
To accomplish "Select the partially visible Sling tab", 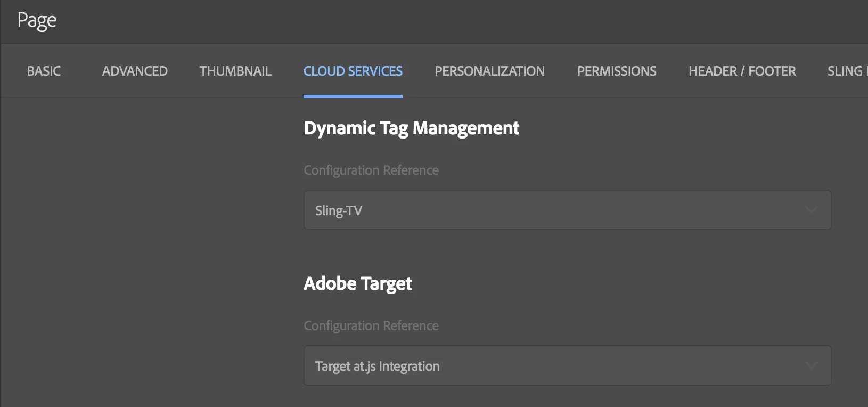I will tap(847, 71).
